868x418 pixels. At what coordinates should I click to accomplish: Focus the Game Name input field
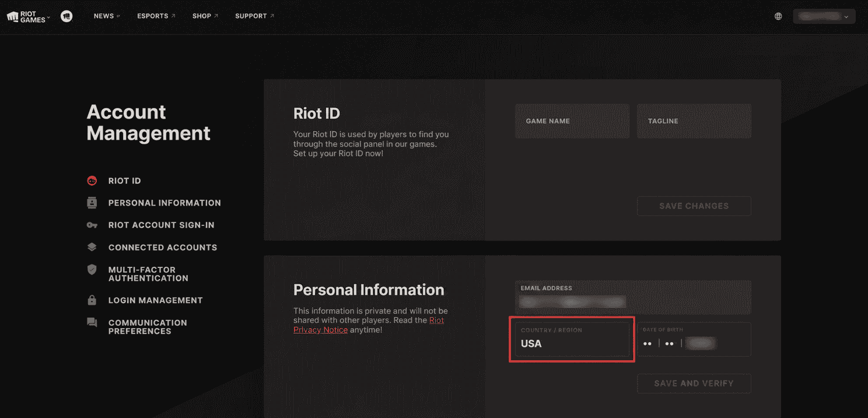572,121
